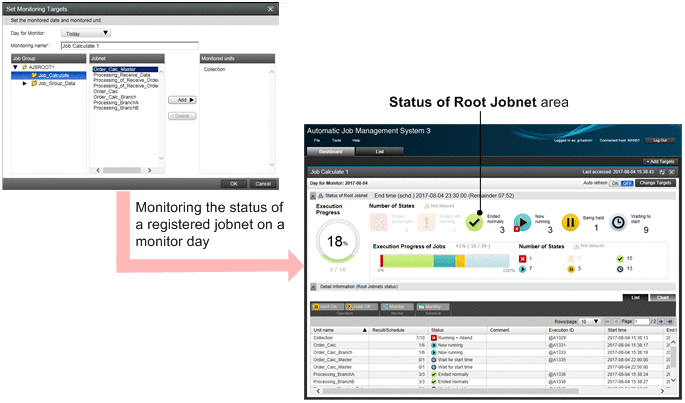Open the File menu
The width and height of the screenshot is (685, 403).
(317, 140)
